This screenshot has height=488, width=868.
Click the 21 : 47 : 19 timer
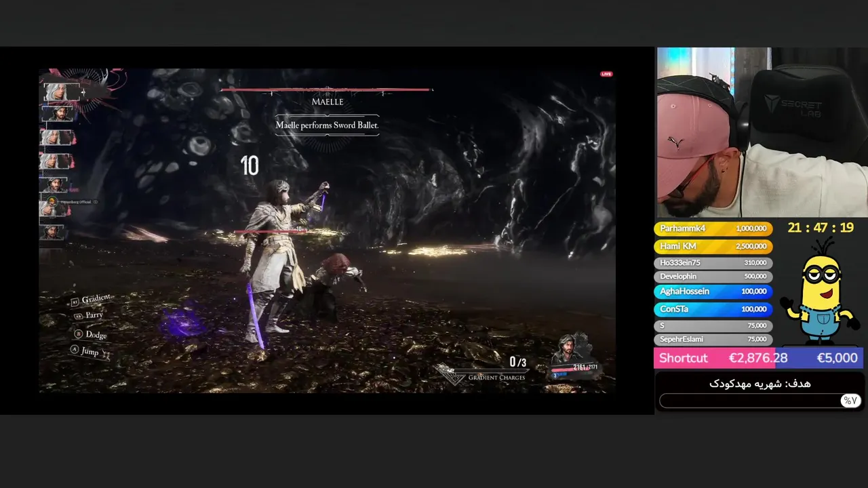coord(821,228)
